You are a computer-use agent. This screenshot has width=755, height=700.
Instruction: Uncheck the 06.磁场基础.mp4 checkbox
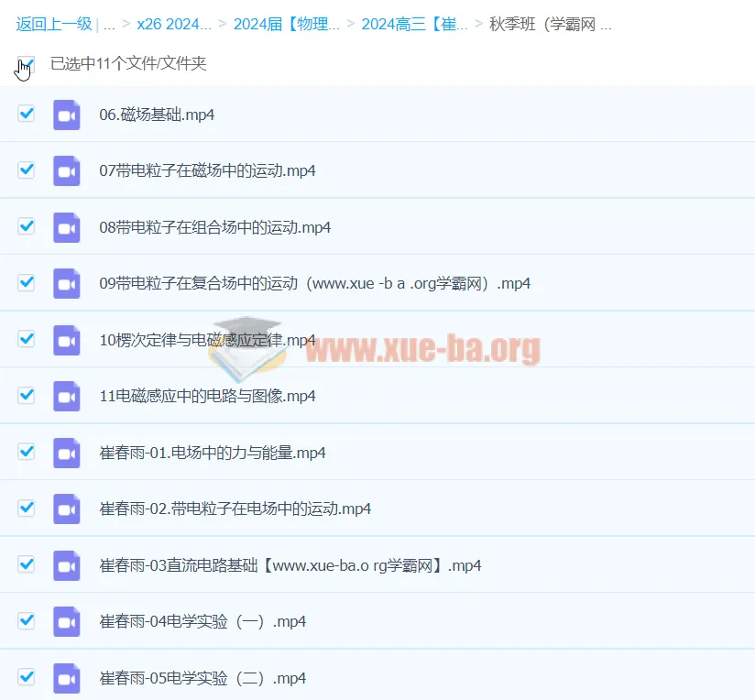click(x=27, y=114)
